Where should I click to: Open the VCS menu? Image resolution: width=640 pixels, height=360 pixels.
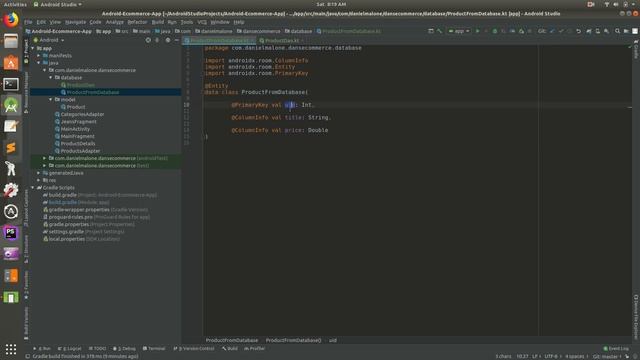pos(202,22)
